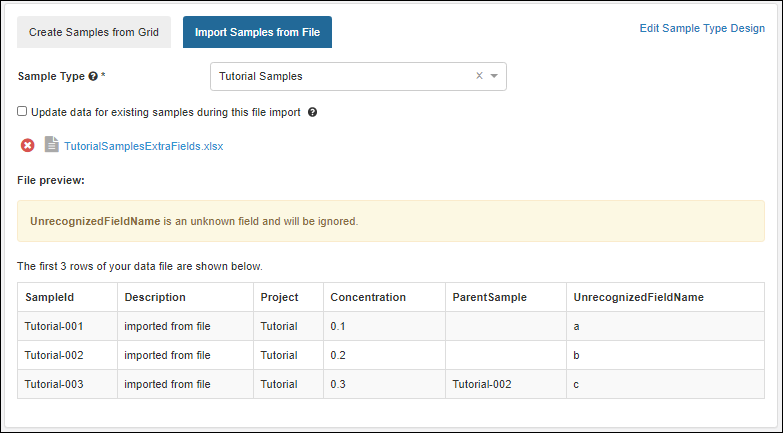Open Edit Sample Type Design link
This screenshot has width=783, height=433.
702,28
